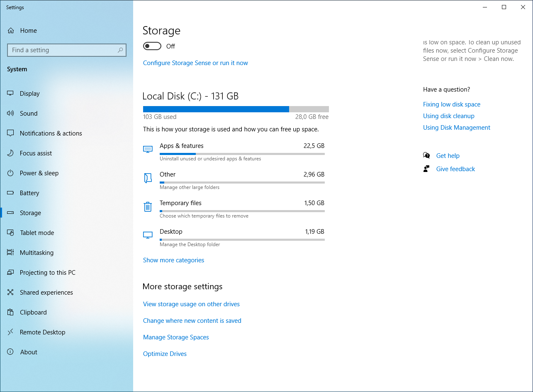Click the Other category folder icon
The image size is (533, 392).
point(148,178)
